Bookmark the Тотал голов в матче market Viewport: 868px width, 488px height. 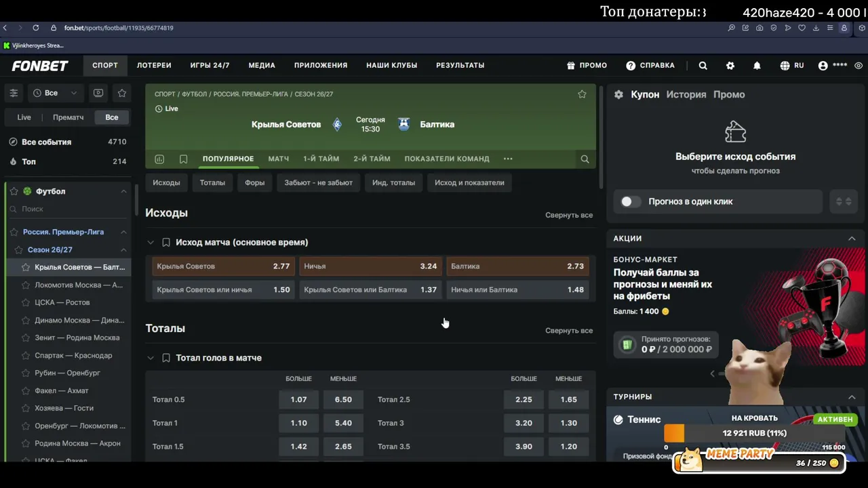click(166, 358)
